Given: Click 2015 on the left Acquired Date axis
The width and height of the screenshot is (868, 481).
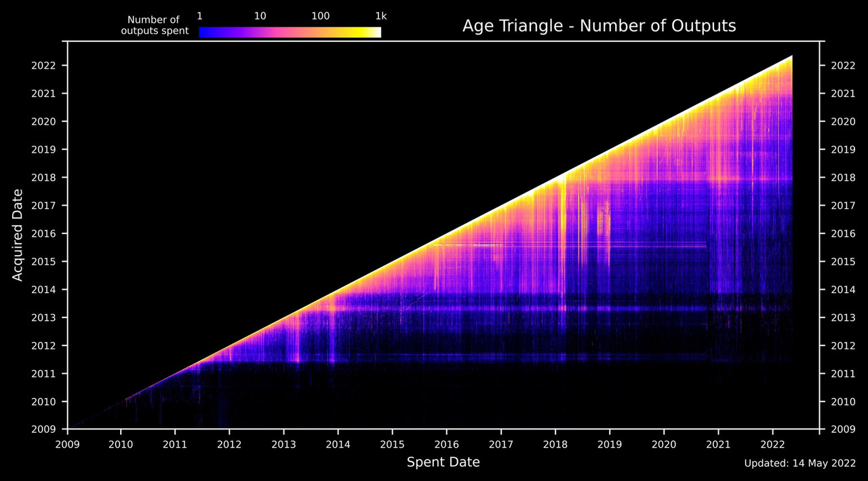Looking at the screenshot, I should 43,261.
